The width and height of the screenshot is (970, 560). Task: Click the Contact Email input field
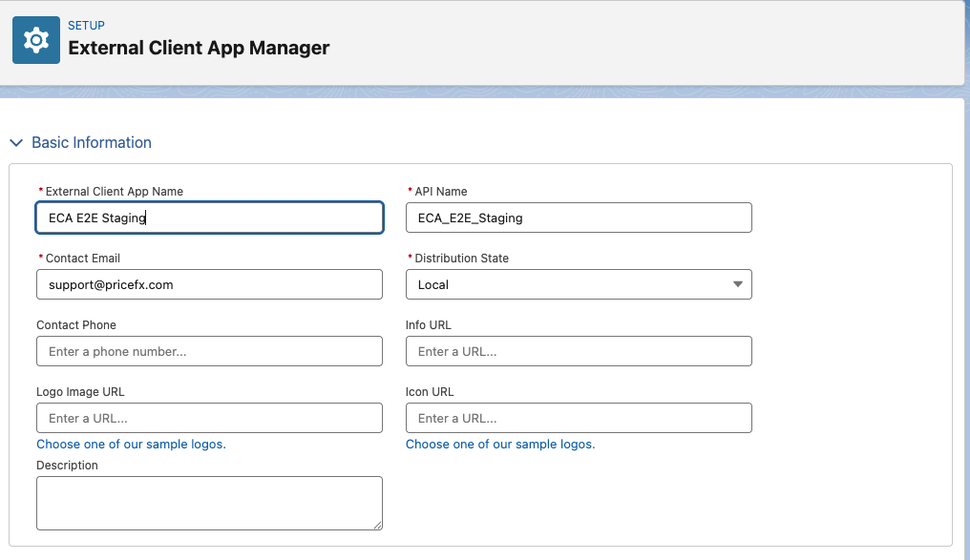(x=209, y=284)
